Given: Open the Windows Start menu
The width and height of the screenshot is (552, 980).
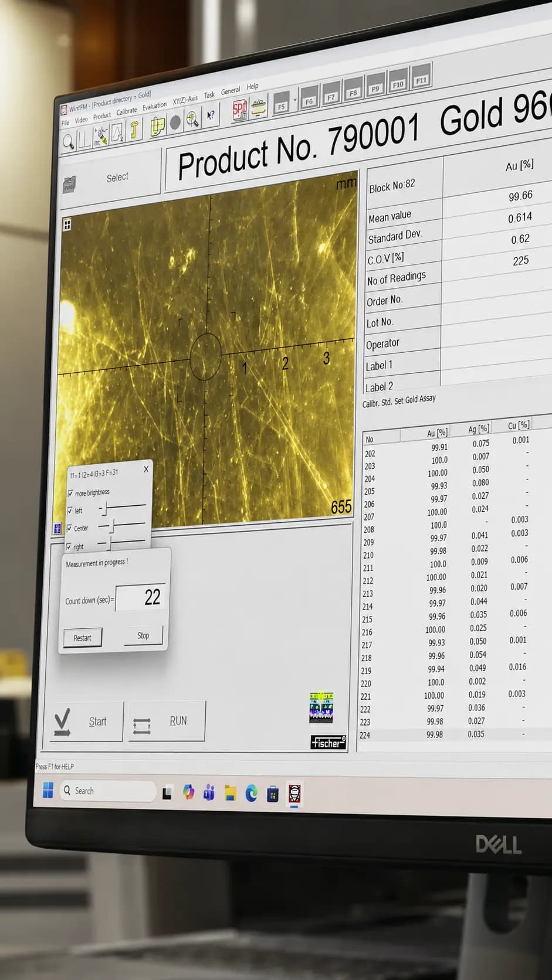Looking at the screenshot, I should pyautogui.click(x=48, y=790).
